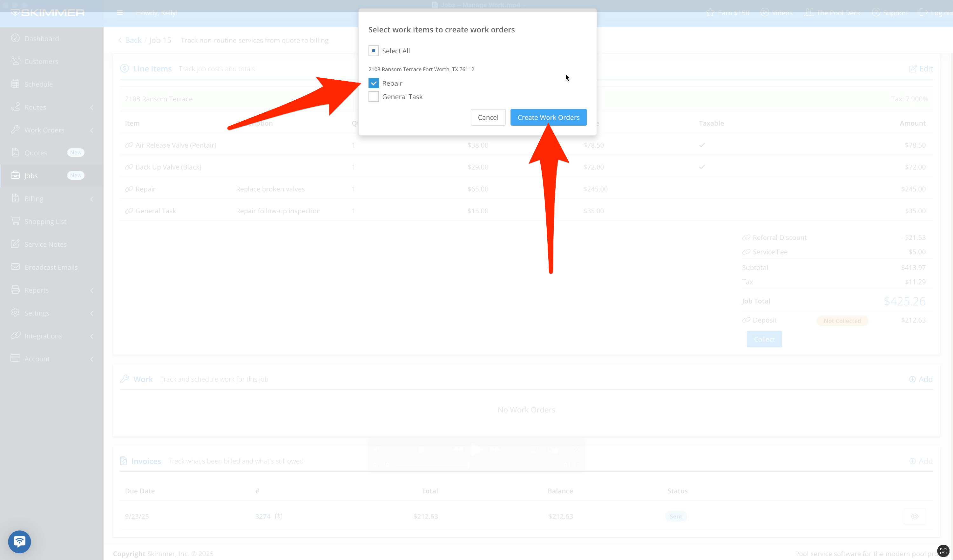This screenshot has height=560, width=953.
Task: Toggle the Select All checkbox
Action: [373, 50]
